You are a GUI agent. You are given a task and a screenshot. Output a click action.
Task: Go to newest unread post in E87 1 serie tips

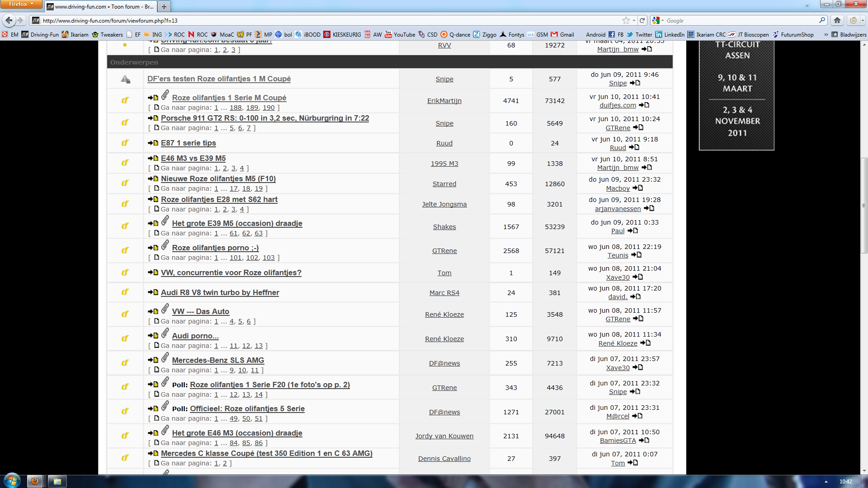coord(153,143)
